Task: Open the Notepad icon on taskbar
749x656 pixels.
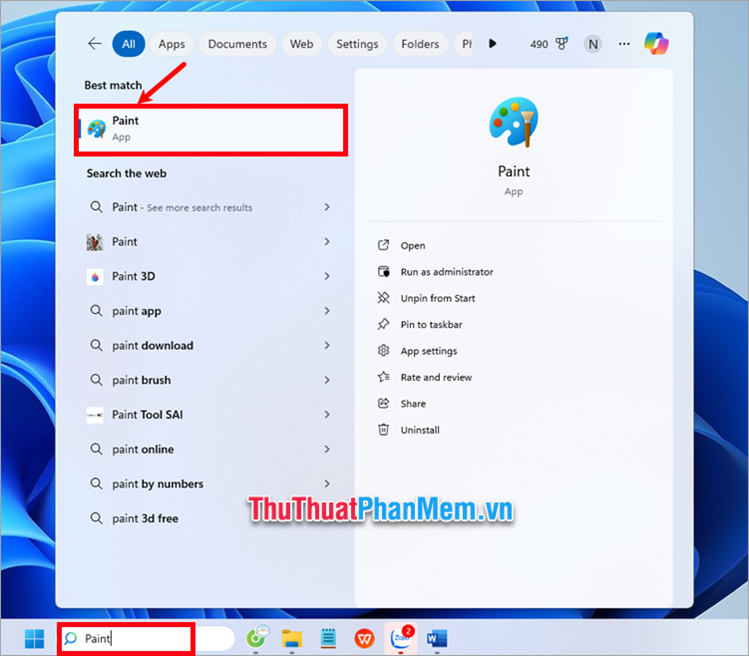Action: click(328, 638)
